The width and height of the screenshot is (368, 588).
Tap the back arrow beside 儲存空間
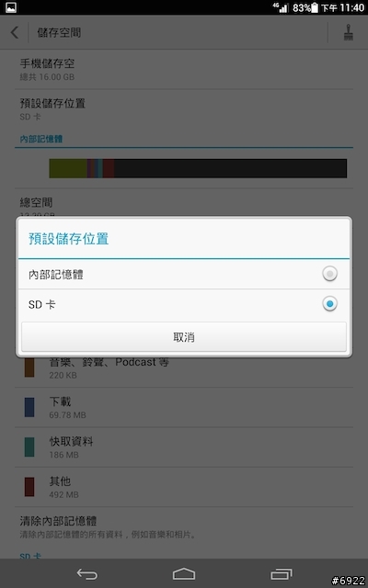[x=15, y=33]
